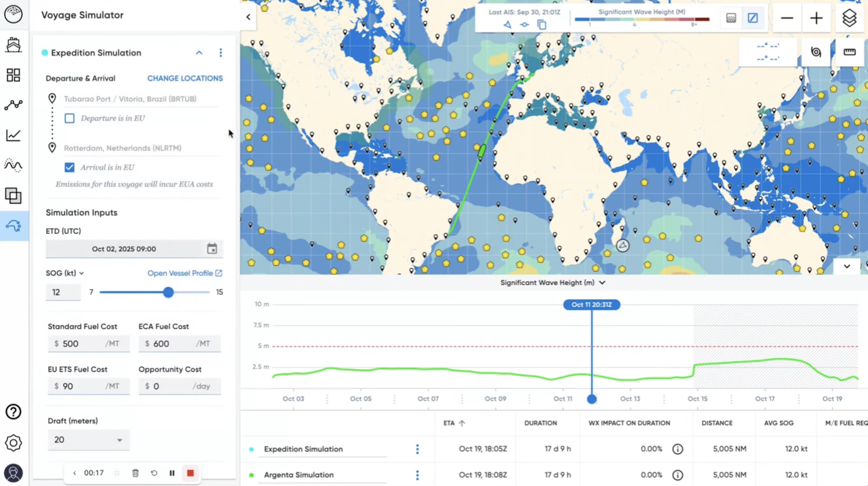This screenshot has width=868, height=486.
Task: Collapse the Expedition Simulation panel
Action: pyautogui.click(x=199, y=53)
